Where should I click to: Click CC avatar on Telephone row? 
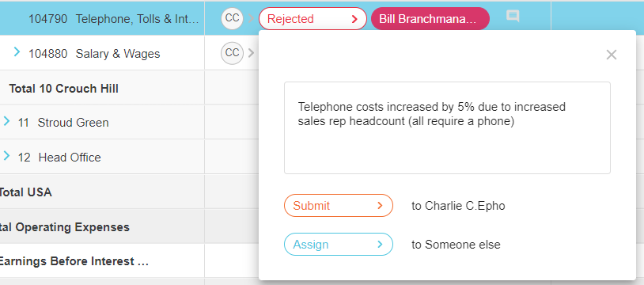coord(232,18)
